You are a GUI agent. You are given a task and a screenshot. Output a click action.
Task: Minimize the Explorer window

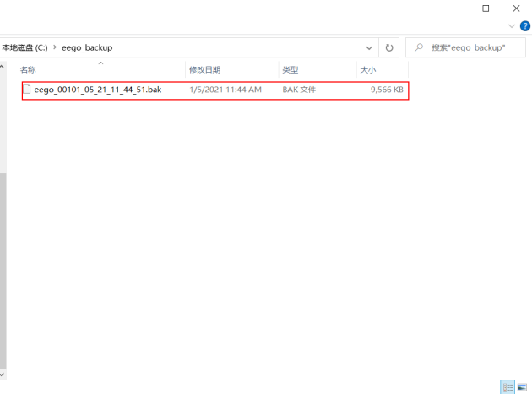point(456,8)
